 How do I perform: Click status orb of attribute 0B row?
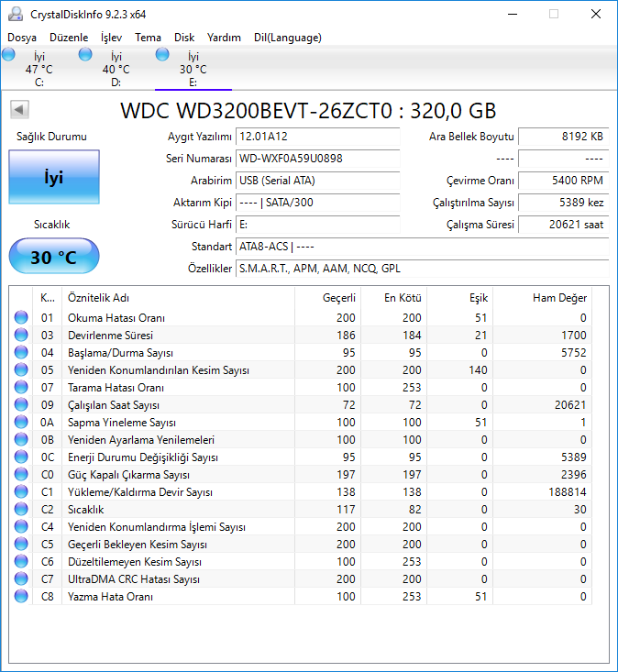tap(21, 439)
